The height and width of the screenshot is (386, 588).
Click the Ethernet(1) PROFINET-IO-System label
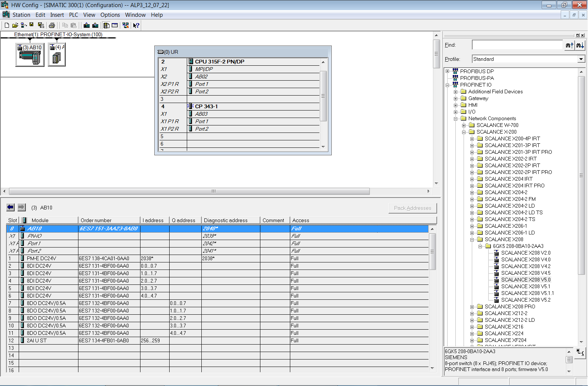[x=58, y=34]
